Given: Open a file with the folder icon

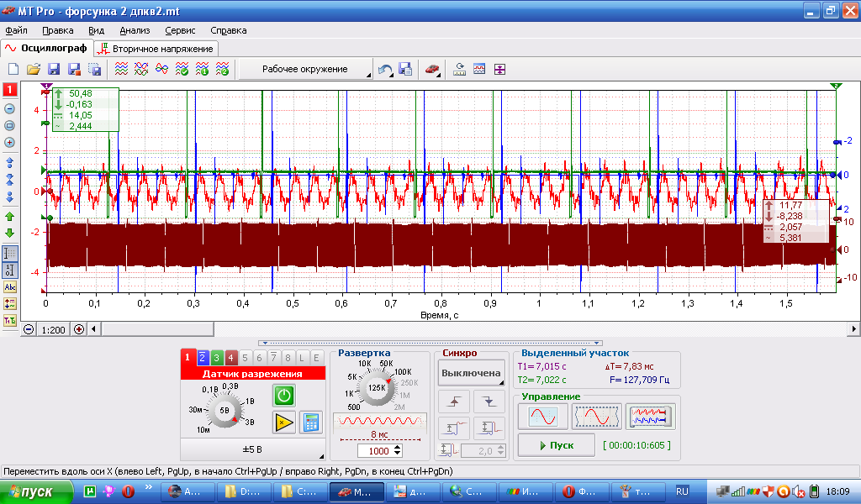Looking at the screenshot, I should (34, 69).
